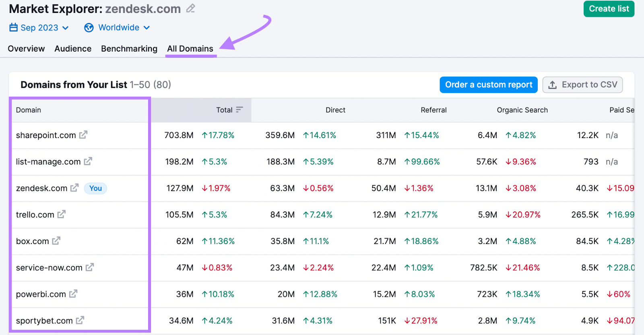Click sharepoint.com organic value 6.4M
The image size is (644, 335).
click(487, 135)
